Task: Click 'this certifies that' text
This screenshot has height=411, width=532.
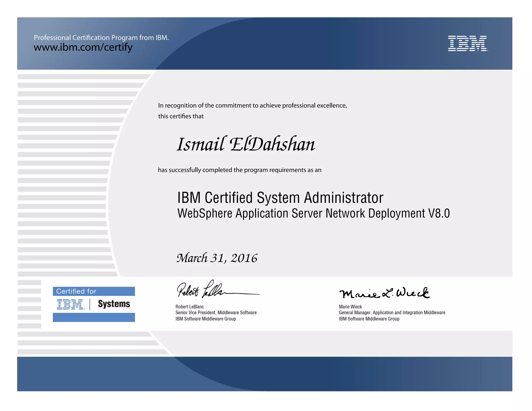Action: tap(181, 116)
